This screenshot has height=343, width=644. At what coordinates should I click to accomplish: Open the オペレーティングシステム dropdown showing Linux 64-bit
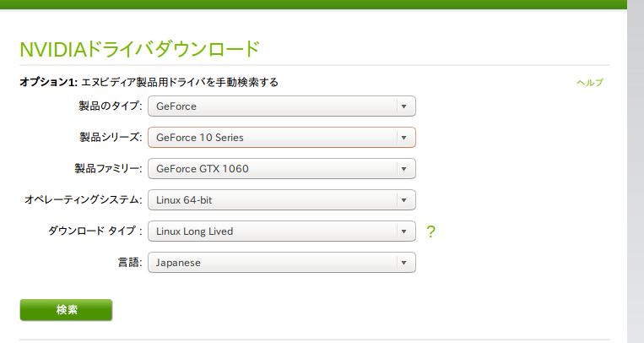282,200
